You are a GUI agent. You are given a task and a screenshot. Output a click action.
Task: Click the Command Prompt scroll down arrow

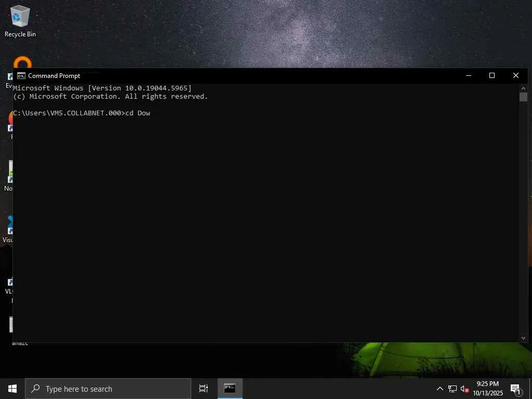[x=523, y=338]
